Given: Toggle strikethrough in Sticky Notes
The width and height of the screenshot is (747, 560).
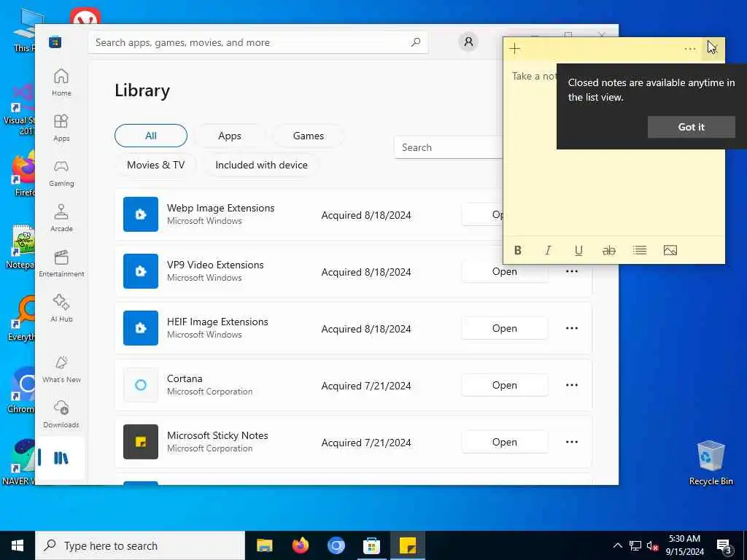Looking at the screenshot, I should tap(609, 251).
